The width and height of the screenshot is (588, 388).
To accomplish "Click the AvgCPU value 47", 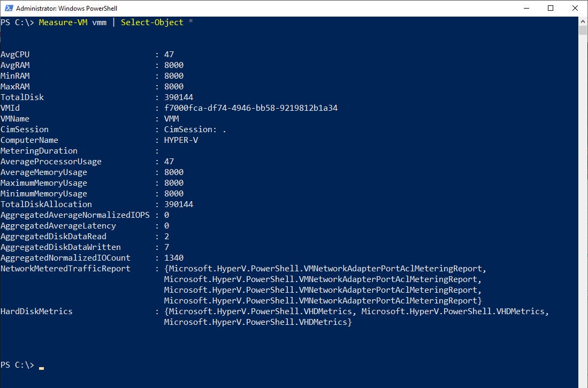I will pos(169,55).
